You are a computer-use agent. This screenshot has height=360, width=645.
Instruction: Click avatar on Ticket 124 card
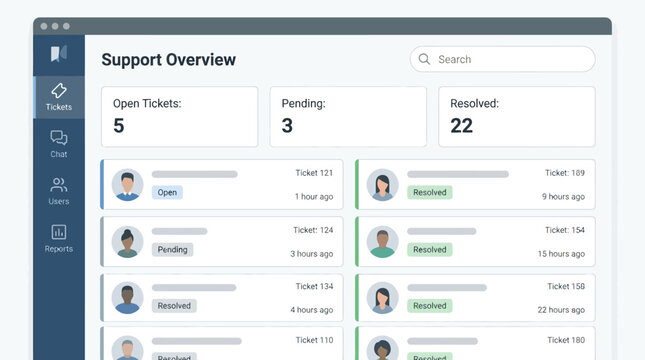tap(128, 242)
